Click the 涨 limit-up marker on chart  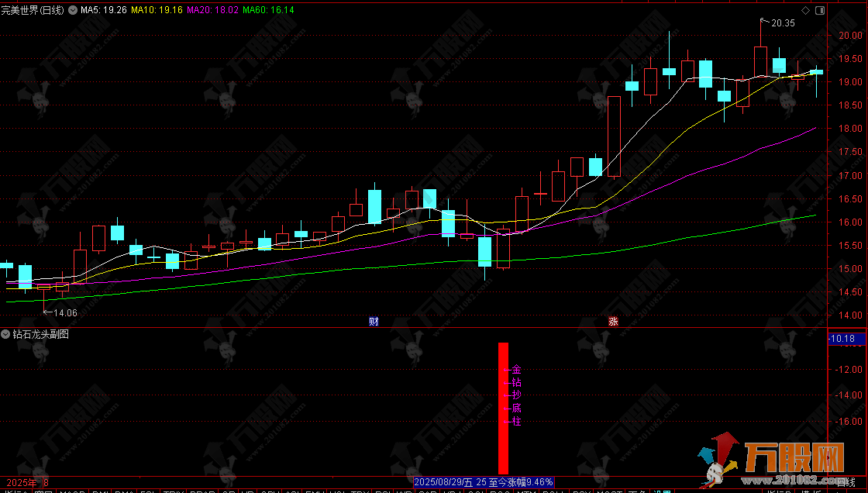pyautogui.click(x=613, y=321)
